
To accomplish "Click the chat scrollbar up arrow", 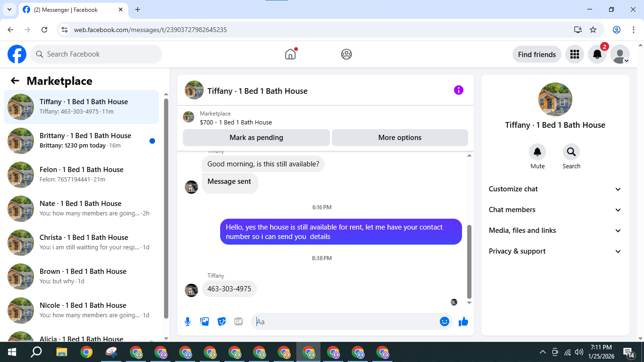I will tap(469, 156).
